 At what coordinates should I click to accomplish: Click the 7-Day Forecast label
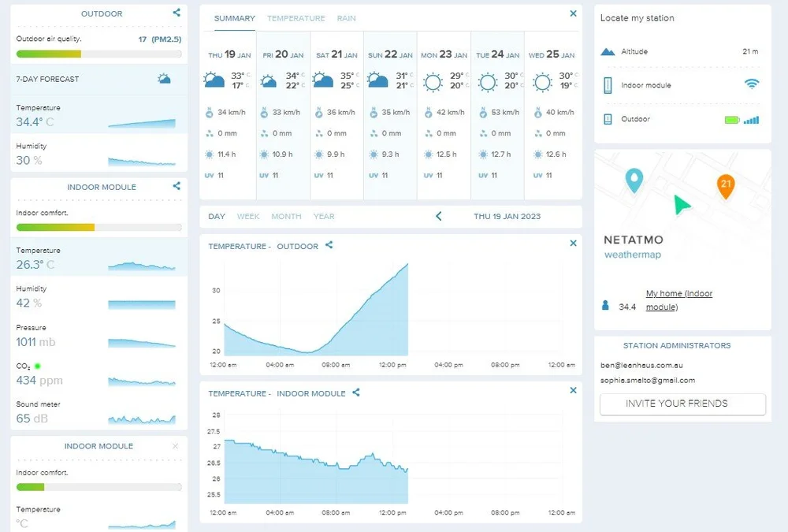[47, 79]
